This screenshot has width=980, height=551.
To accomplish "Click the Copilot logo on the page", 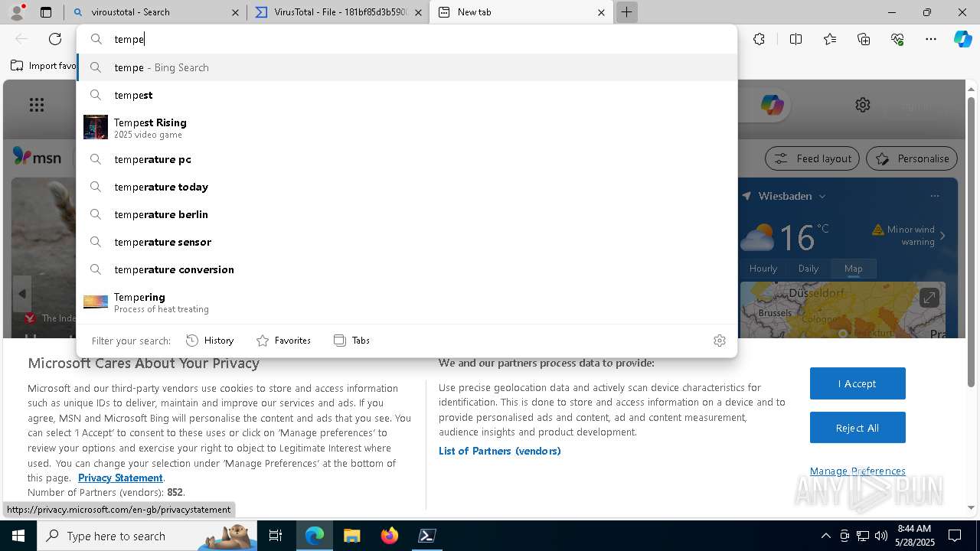I will 772,105.
